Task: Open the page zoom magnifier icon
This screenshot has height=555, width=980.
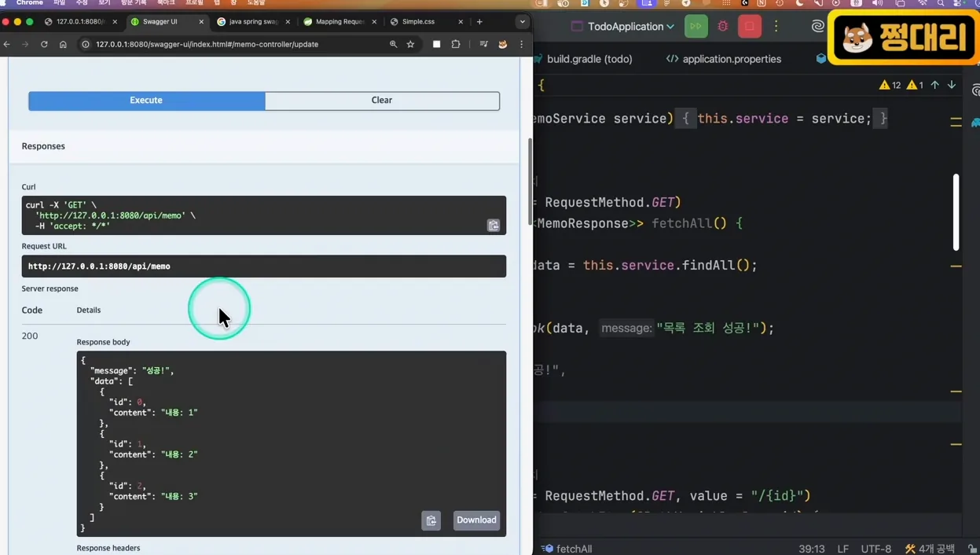Action: [393, 44]
